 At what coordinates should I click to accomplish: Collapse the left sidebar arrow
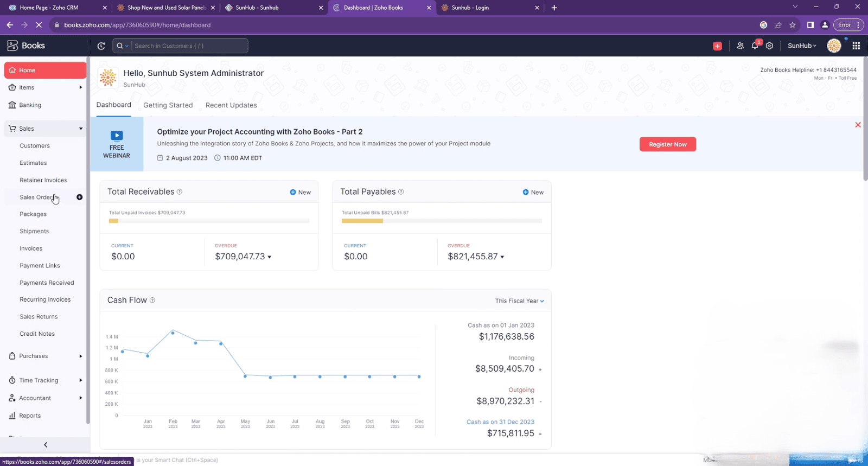[46, 445]
